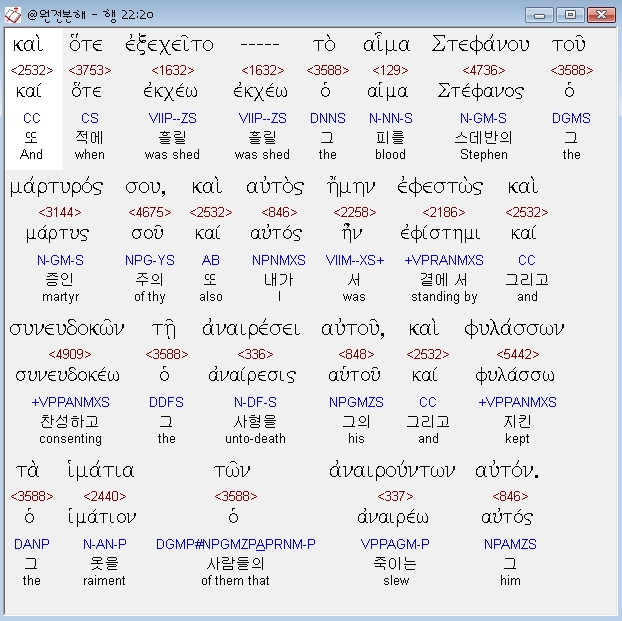Select the Greek word Στεφάνου

[480, 44]
